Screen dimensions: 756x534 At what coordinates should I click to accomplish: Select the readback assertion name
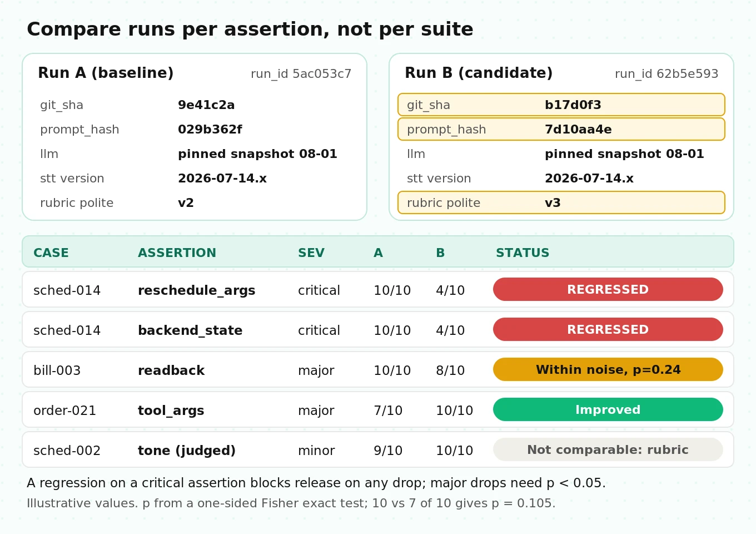pyautogui.click(x=171, y=370)
